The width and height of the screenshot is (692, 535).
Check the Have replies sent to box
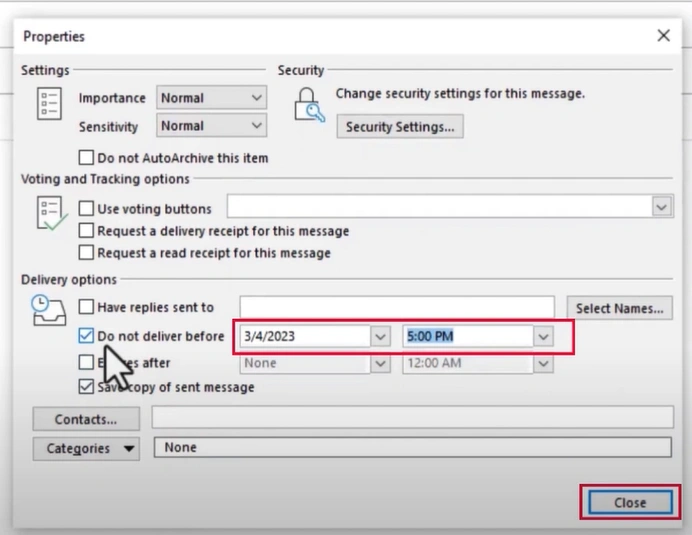86,307
